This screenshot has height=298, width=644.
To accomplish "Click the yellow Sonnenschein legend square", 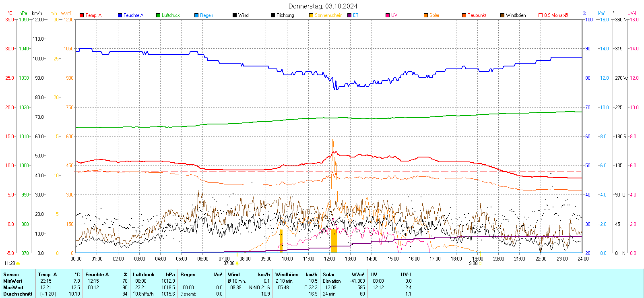I will [x=311, y=15].
